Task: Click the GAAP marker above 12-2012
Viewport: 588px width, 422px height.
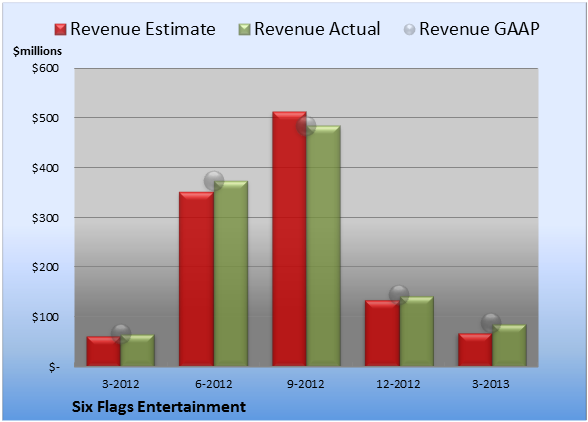Action: pyautogui.click(x=399, y=294)
